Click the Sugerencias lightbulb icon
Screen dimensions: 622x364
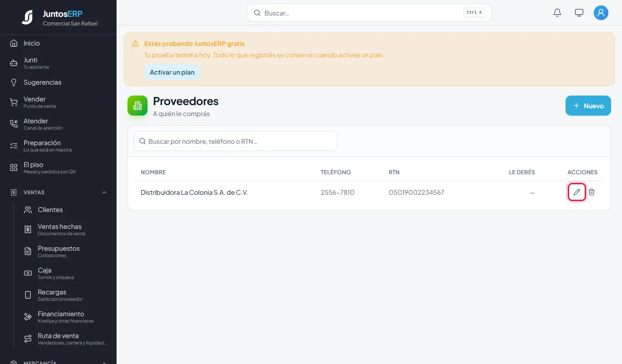14,82
